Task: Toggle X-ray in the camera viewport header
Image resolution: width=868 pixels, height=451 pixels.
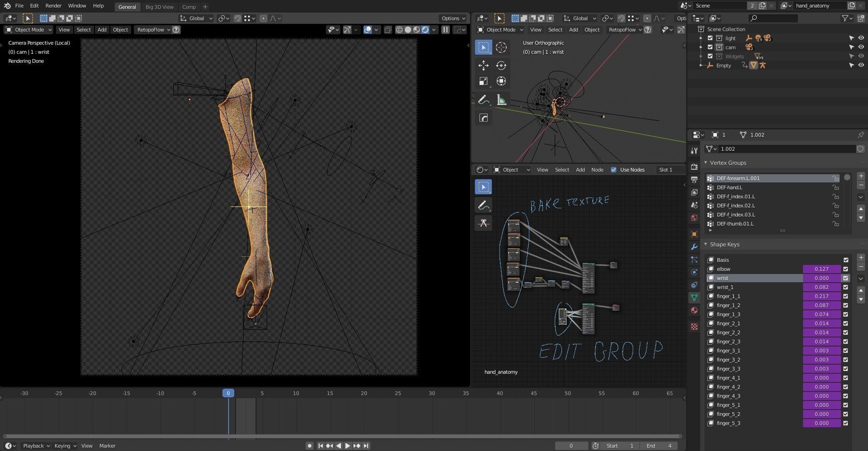Action: point(387,29)
